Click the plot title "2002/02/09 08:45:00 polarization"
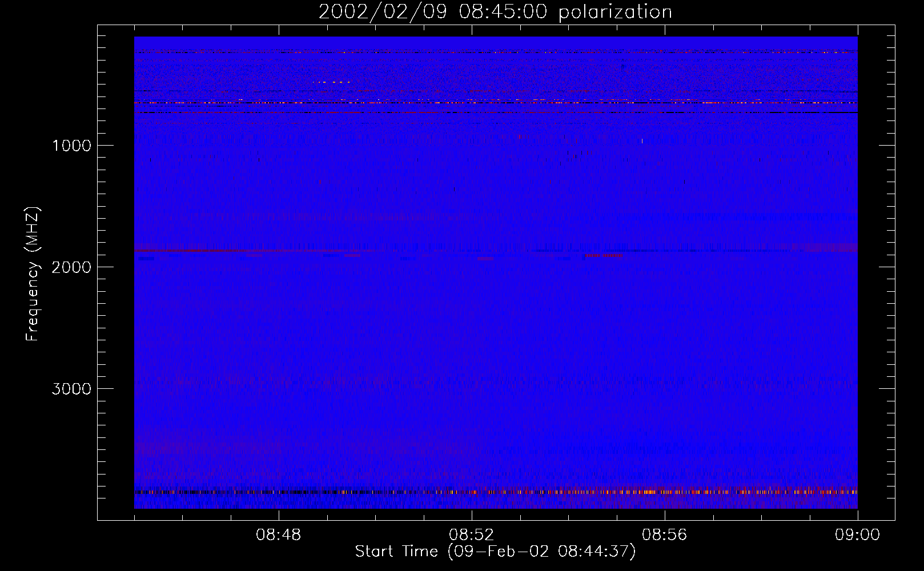The image size is (924, 571). click(495, 12)
